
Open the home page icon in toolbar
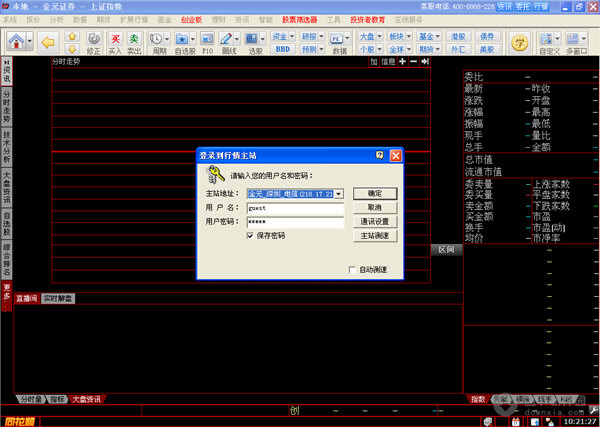pyautogui.click(x=16, y=41)
